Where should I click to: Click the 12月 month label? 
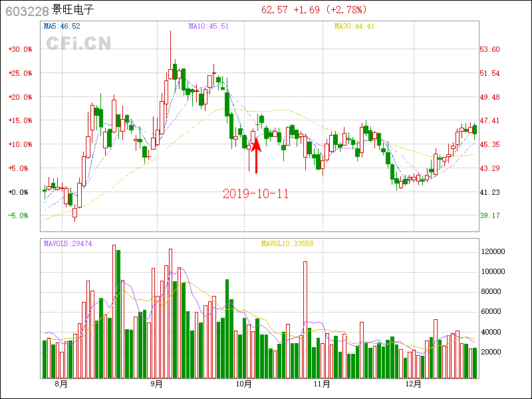pyautogui.click(x=413, y=384)
